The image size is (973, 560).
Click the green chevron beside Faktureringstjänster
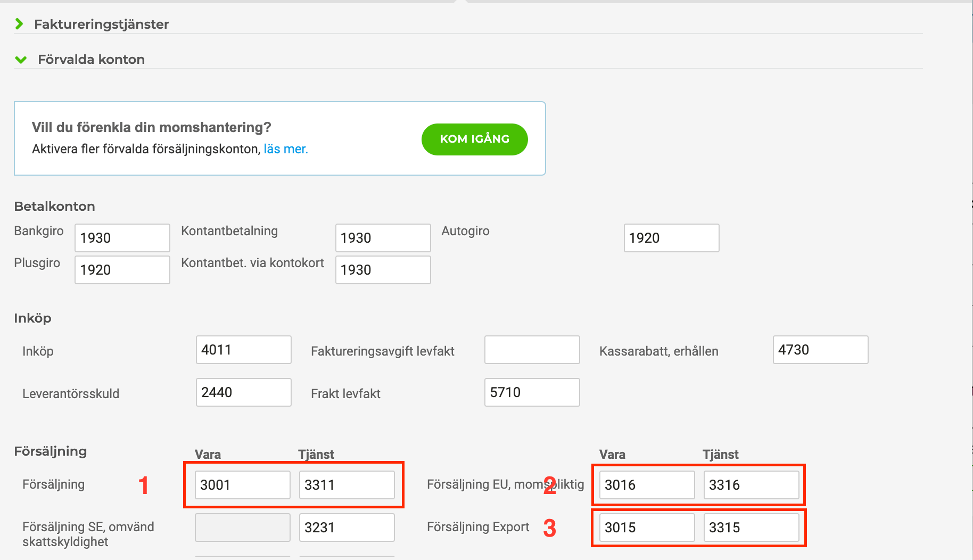pos(20,24)
